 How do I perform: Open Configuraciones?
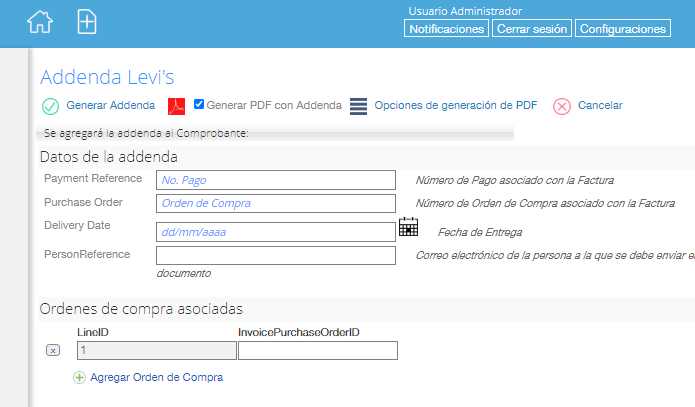tap(623, 28)
